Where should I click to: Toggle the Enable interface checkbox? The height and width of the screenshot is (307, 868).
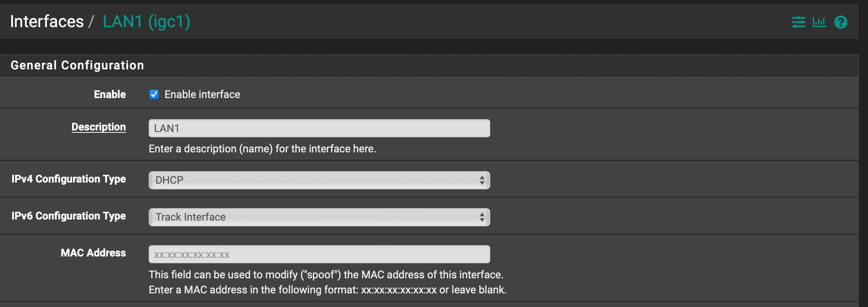click(x=154, y=94)
